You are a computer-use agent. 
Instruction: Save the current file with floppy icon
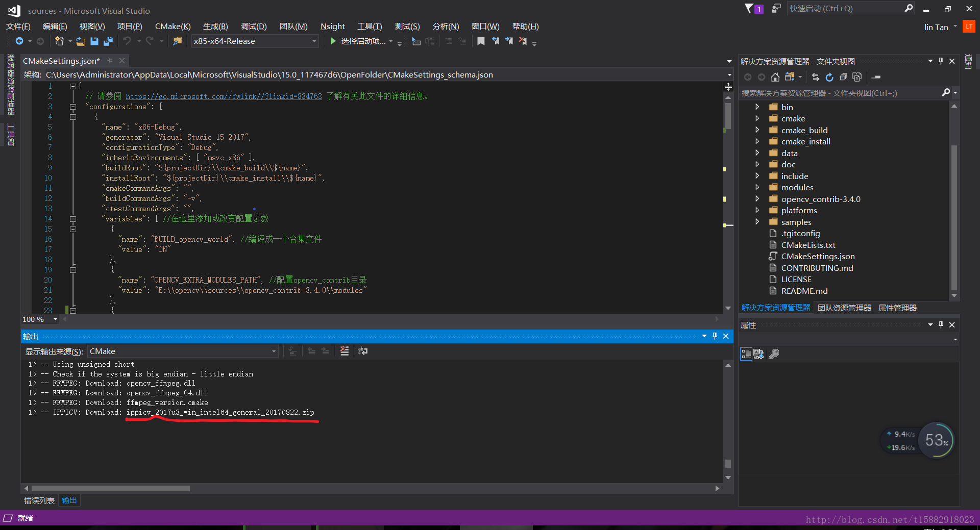pyautogui.click(x=94, y=41)
